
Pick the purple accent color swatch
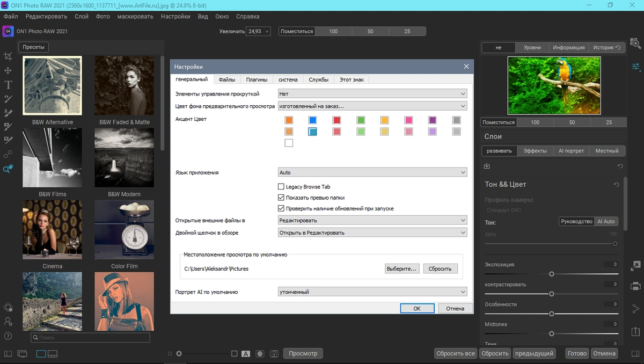click(x=433, y=120)
